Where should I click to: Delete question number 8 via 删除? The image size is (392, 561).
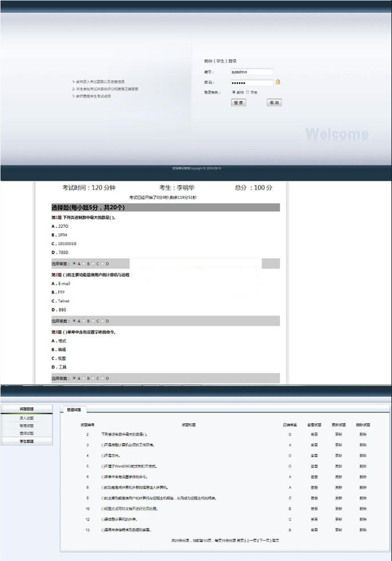pyautogui.click(x=363, y=487)
